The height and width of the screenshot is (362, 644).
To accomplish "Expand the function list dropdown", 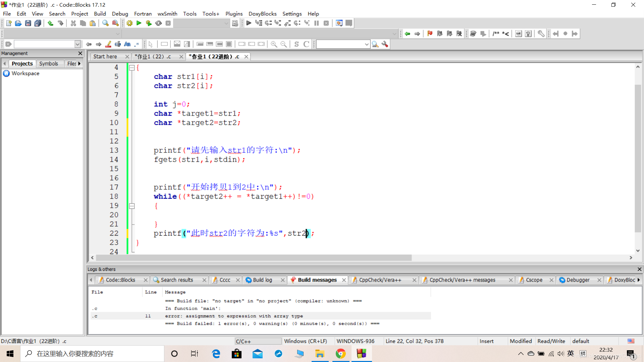I will click(394, 34).
